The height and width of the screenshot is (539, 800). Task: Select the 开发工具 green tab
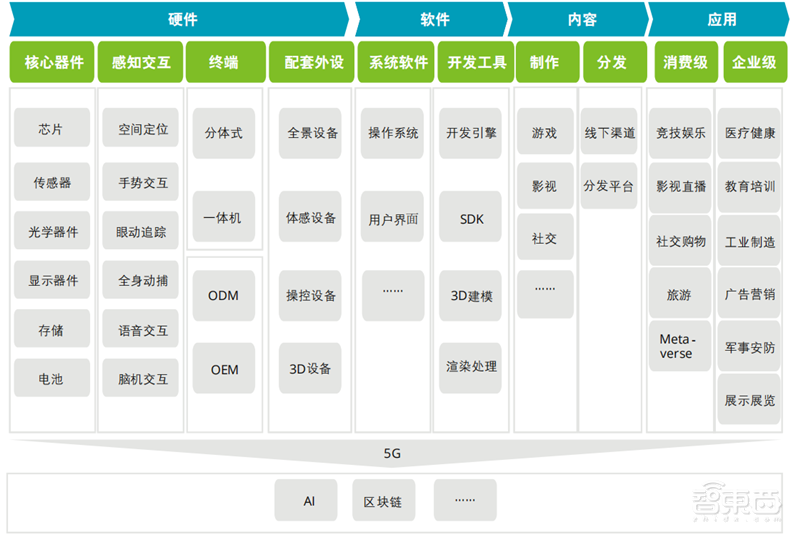pyautogui.click(x=475, y=62)
